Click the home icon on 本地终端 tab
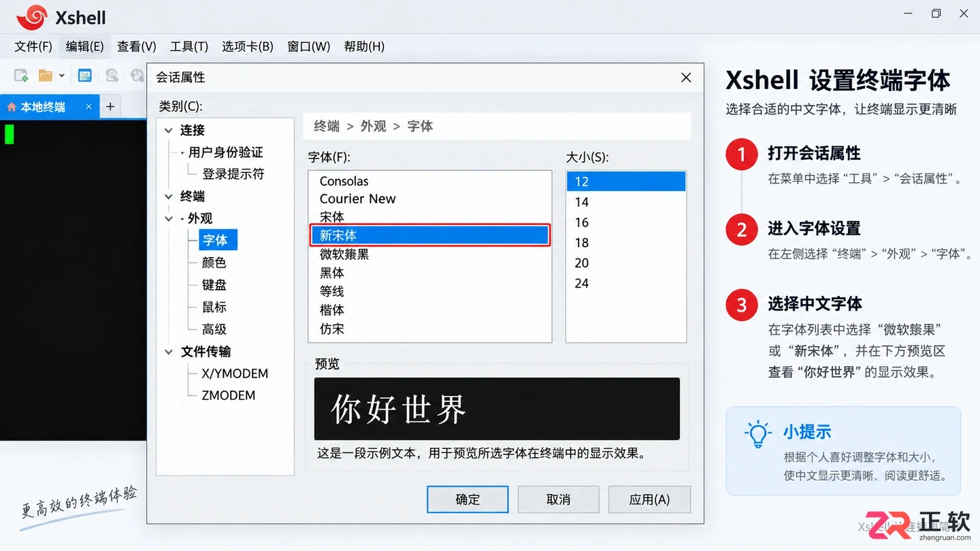The height and width of the screenshot is (551, 980). point(11,107)
